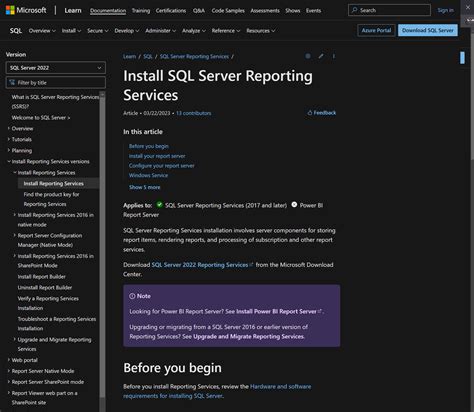Select Welcome to SQL Server tree item
Screen dimensions: 474x412
coord(41,117)
